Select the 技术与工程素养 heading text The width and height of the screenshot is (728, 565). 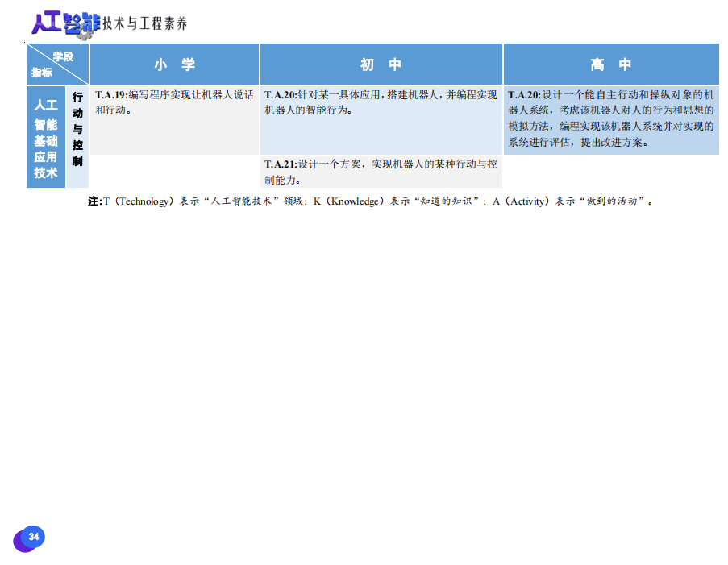(x=144, y=24)
